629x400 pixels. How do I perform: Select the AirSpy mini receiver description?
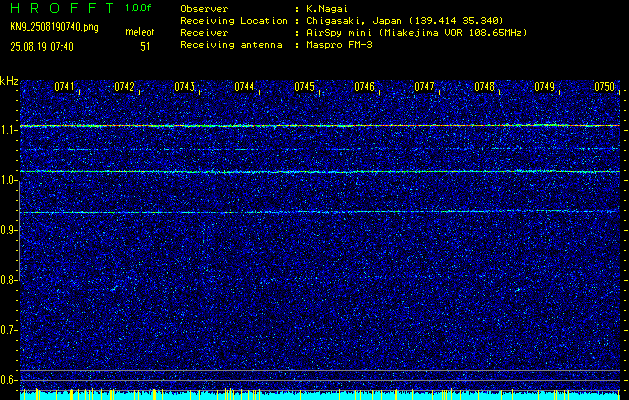(x=417, y=33)
